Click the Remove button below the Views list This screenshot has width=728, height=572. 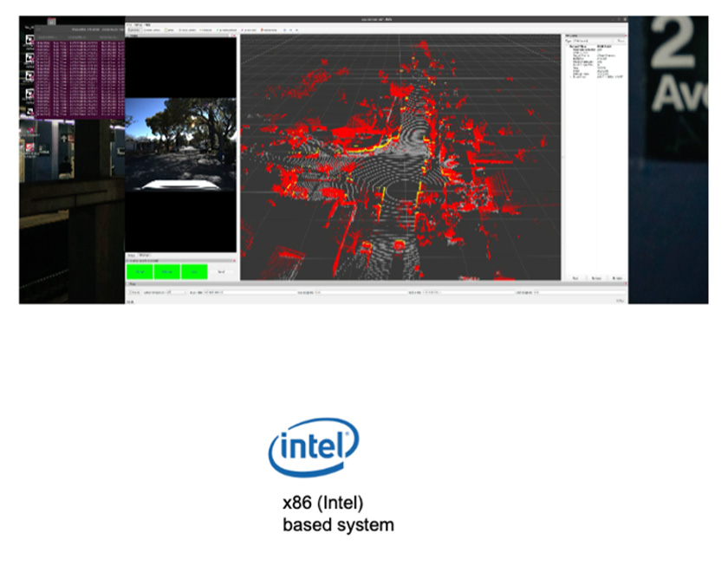596,278
